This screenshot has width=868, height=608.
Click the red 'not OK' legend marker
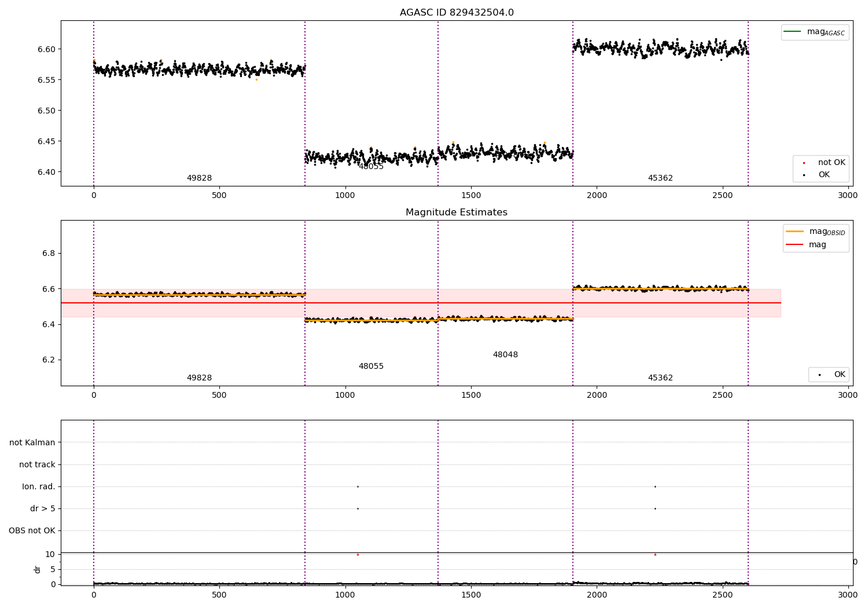[x=804, y=163]
